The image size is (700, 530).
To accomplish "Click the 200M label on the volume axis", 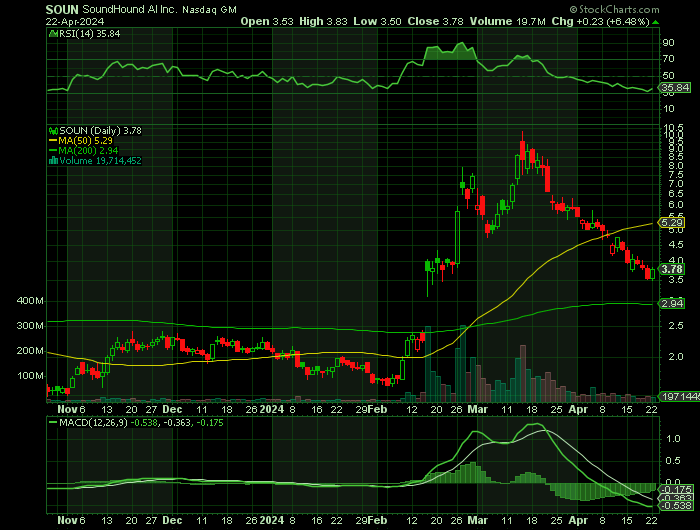I will [x=30, y=351].
